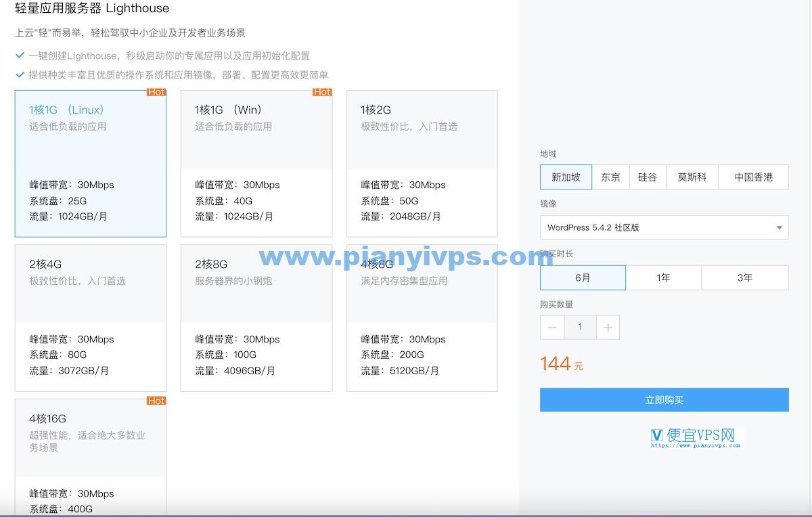Image resolution: width=812 pixels, height=517 pixels.
Task: Choose 6月 purchase duration
Action: click(583, 277)
